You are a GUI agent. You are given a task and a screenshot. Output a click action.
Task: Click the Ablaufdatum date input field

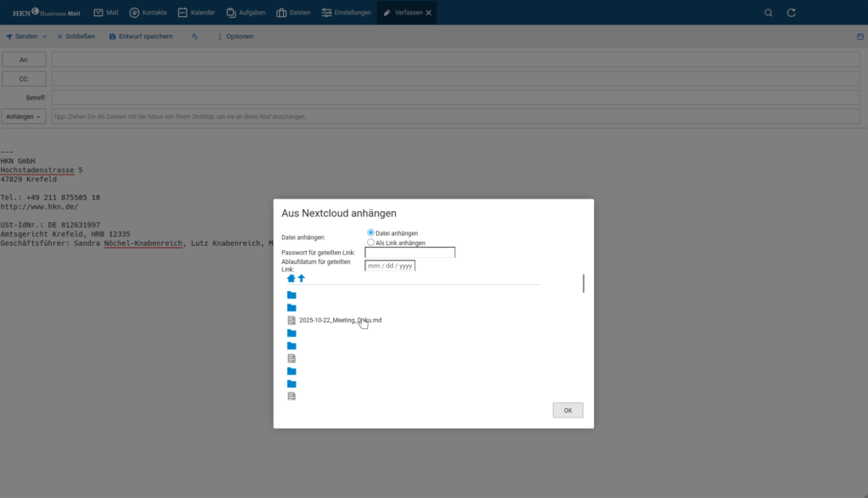coord(390,266)
